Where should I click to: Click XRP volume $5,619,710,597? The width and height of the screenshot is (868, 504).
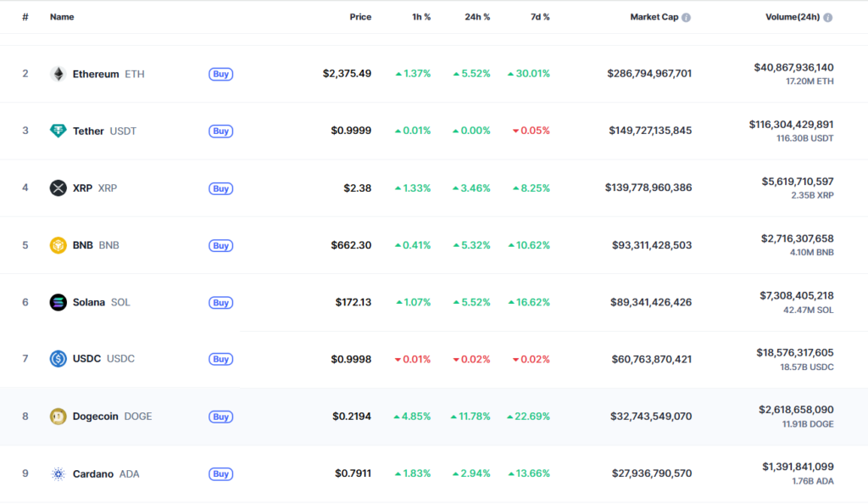click(798, 182)
